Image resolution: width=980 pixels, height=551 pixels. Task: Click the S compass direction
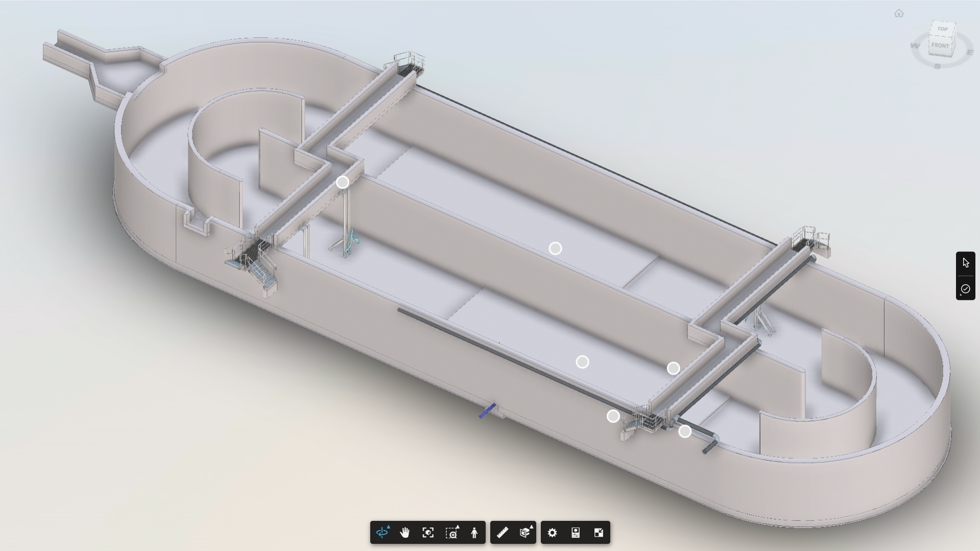(938, 66)
